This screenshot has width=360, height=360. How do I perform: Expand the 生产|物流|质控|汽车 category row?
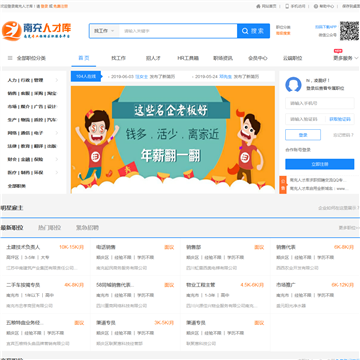click(33, 120)
